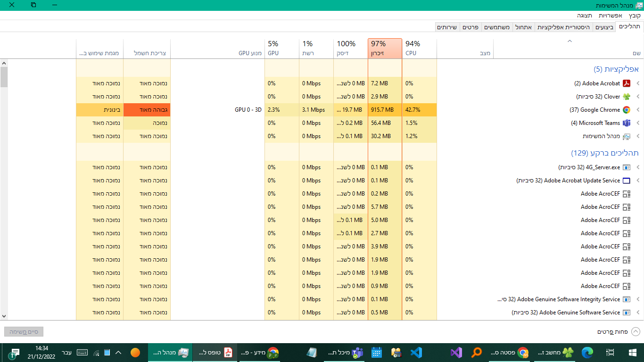The image size is (644, 362).
Task: Expand the Clover process group
Action: point(638,97)
